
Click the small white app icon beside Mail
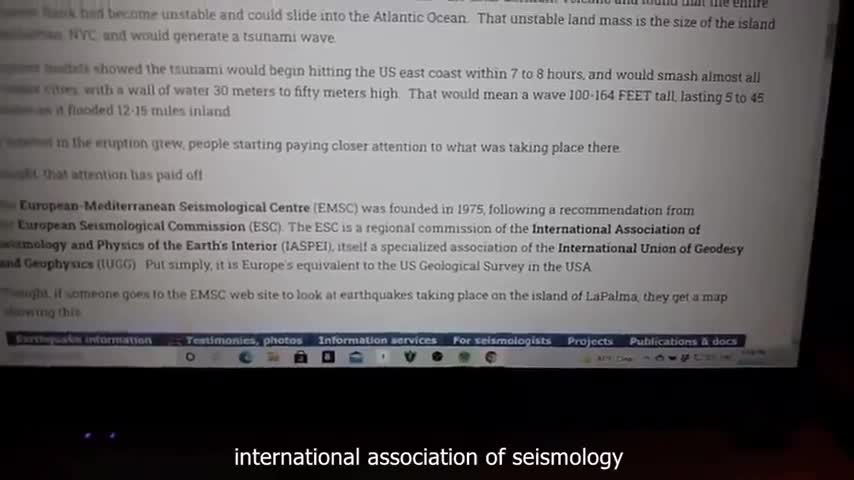(x=383, y=357)
